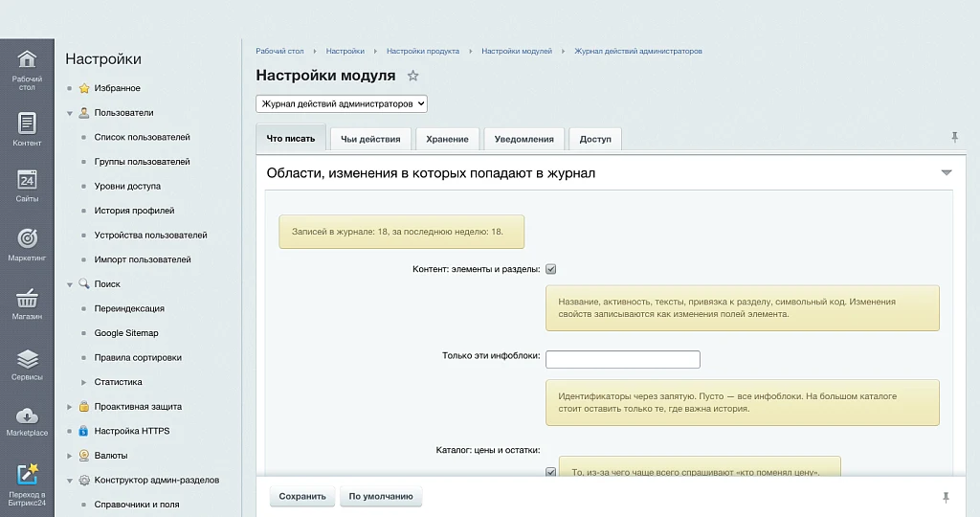Screen dimensions: 980x517
Task: Collapse the Конструктор админ-разделов tree section
Action: [x=69, y=481]
